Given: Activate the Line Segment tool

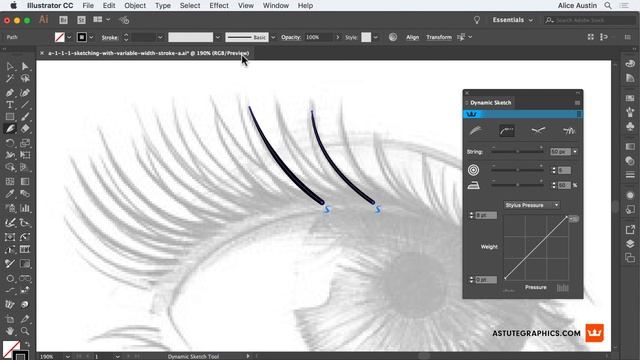Looking at the screenshot, I should click(25, 105).
